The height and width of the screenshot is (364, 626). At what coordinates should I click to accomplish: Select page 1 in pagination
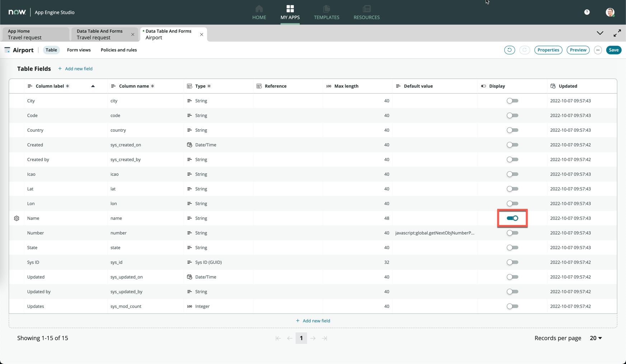301,338
